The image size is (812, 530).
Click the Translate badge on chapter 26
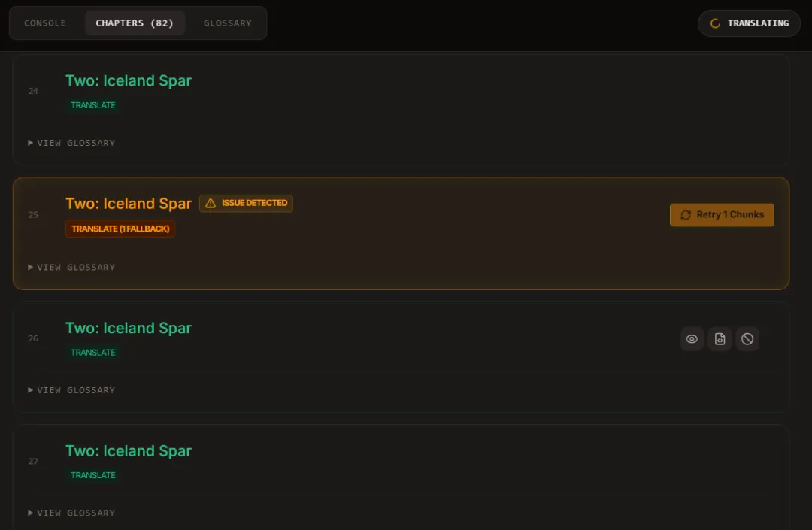(93, 353)
